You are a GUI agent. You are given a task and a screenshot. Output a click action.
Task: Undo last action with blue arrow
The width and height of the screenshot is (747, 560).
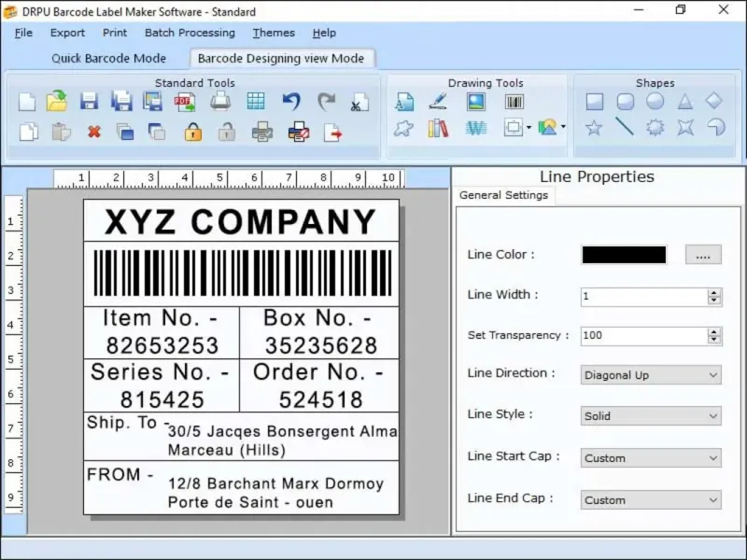pos(291,102)
